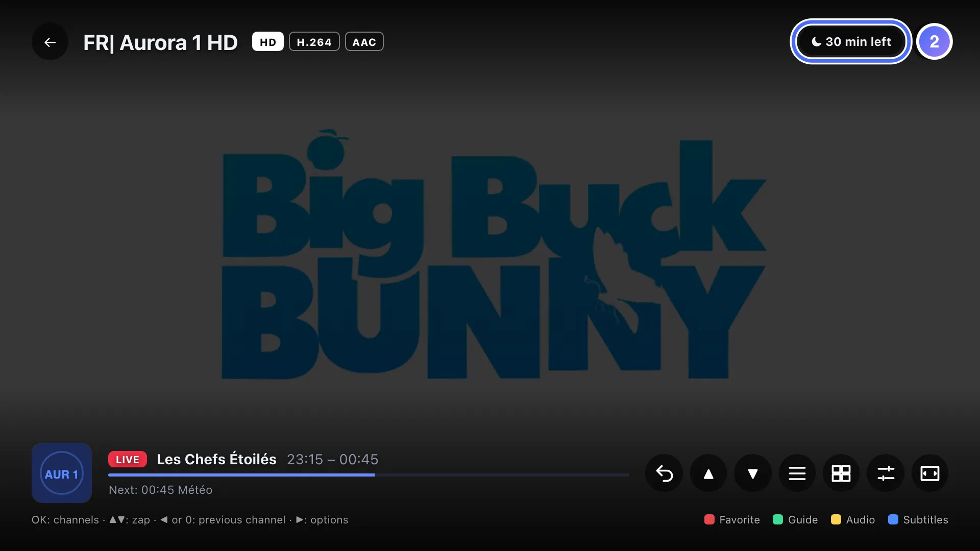The width and height of the screenshot is (980, 551).
Task: Change the aspect ratio
Action: (929, 473)
